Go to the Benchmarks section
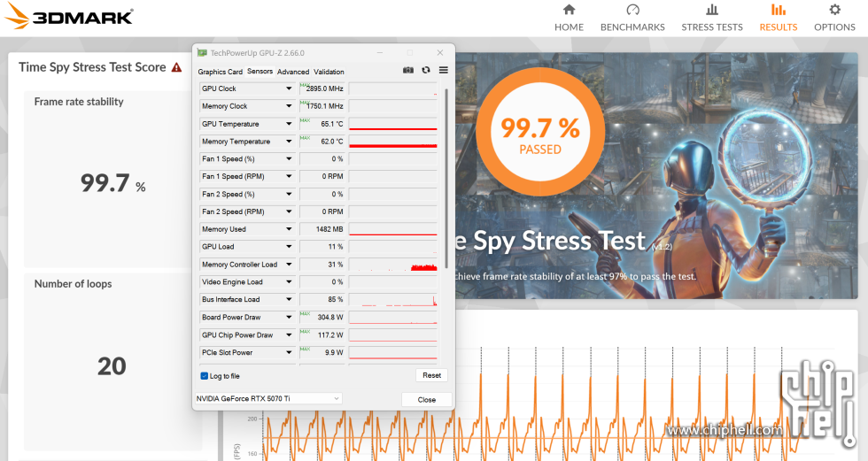Image resolution: width=868 pixels, height=461 pixels. 632,18
